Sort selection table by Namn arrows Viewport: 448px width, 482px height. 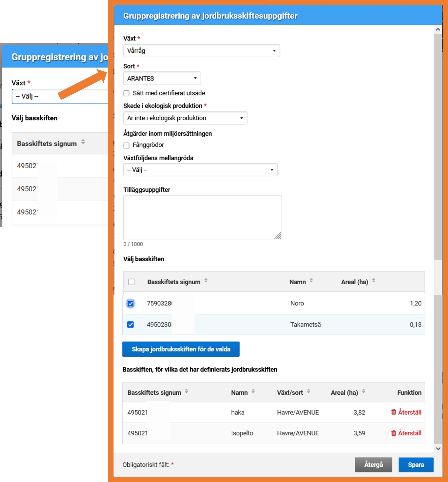[x=311, y=281]
